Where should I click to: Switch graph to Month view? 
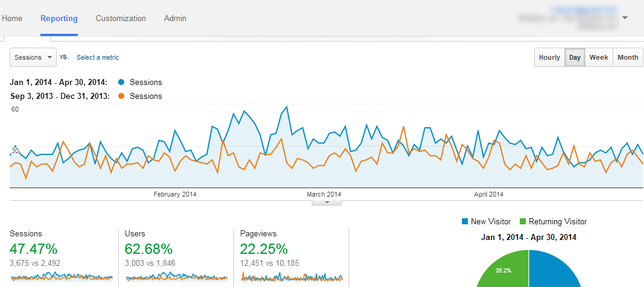pos(628,57)
